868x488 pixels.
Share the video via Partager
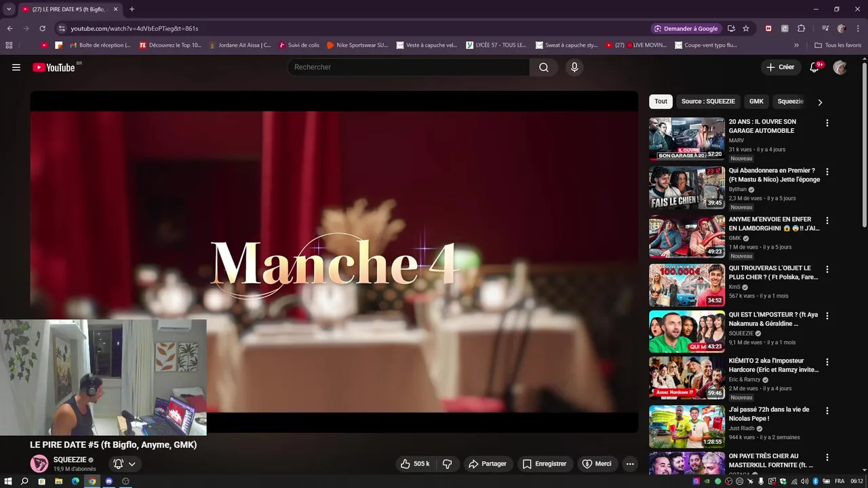pyautogui.click(x=488, y=464)
